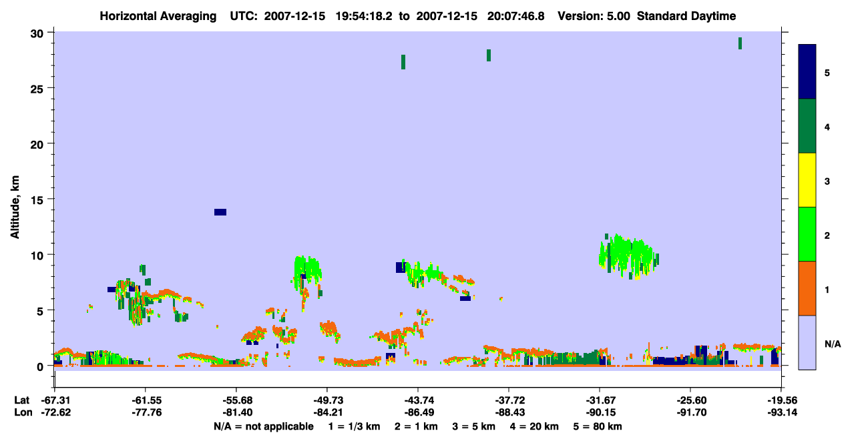Screen dimensions: 868x445
Task: Click longitude value -91.70
Action: coord(690,412)
